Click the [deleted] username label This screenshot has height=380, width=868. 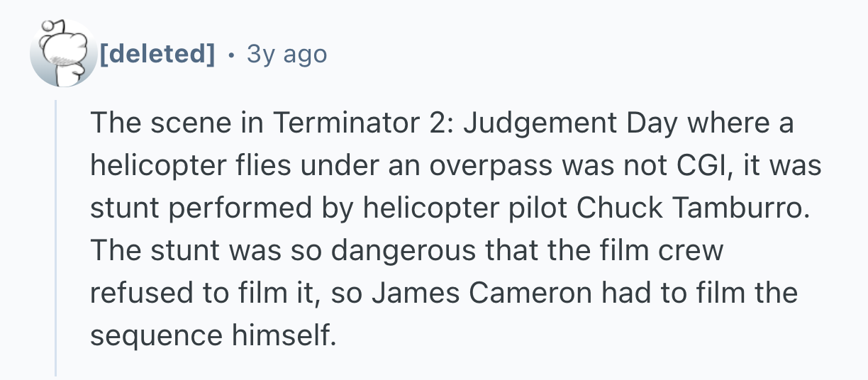pos(157,54)
